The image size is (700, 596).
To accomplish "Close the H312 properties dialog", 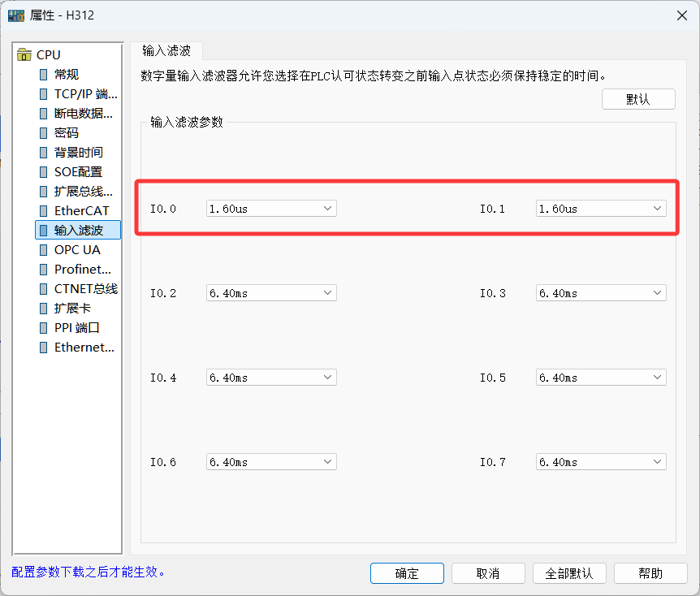I will point(681,15).
